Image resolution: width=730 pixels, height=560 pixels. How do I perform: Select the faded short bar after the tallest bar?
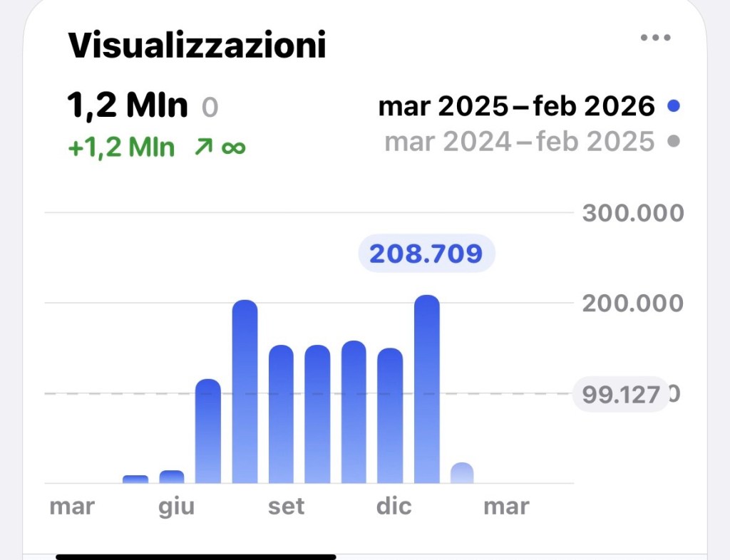(x=463, y=473)
